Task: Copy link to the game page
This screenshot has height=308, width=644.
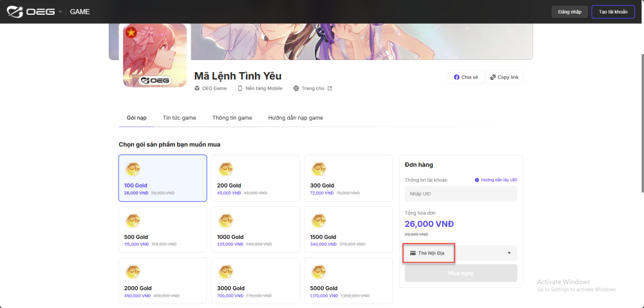Action: coord(504,77)
